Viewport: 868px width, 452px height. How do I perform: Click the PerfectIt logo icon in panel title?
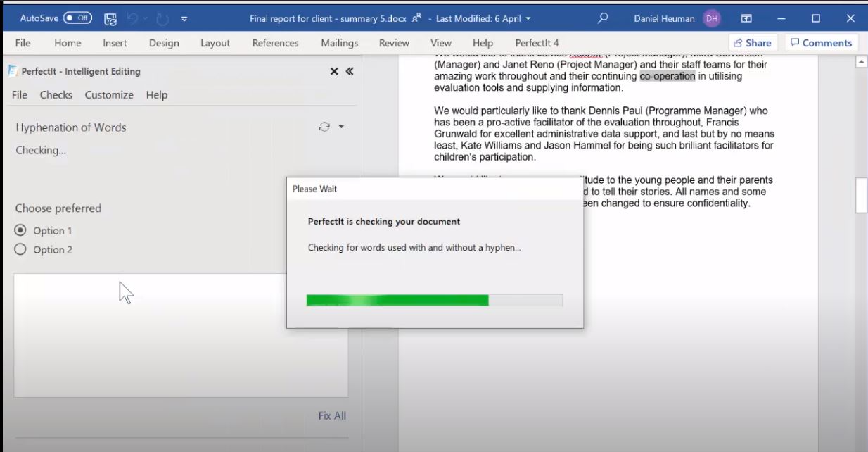point(13,71)
